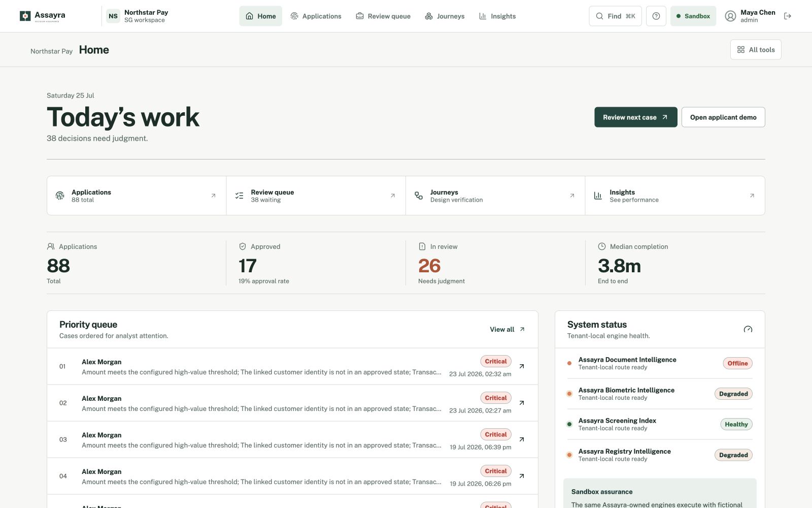Click the Critical badge on case 03
Viewport: 812px width, 508px height.
(x=496, y=434)
